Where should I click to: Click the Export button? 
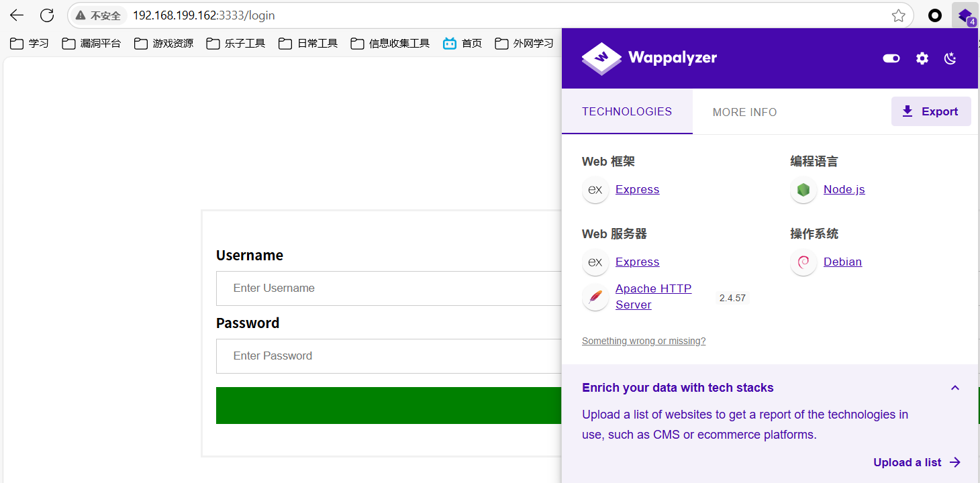tap(931, 111)
